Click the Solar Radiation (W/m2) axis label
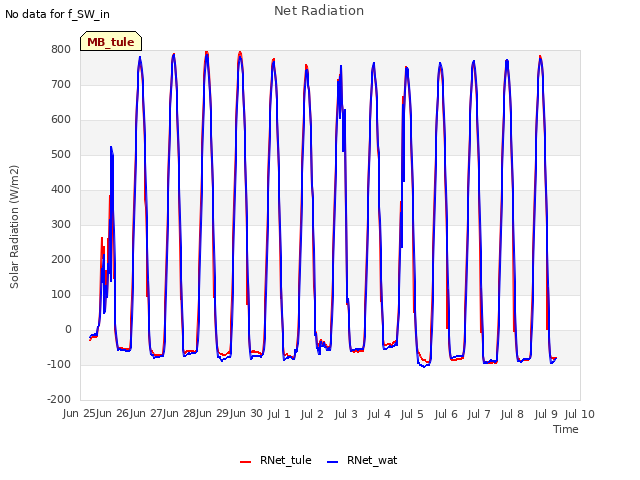The height and width of the screenshot is (480, 640). tap(14, 227)
